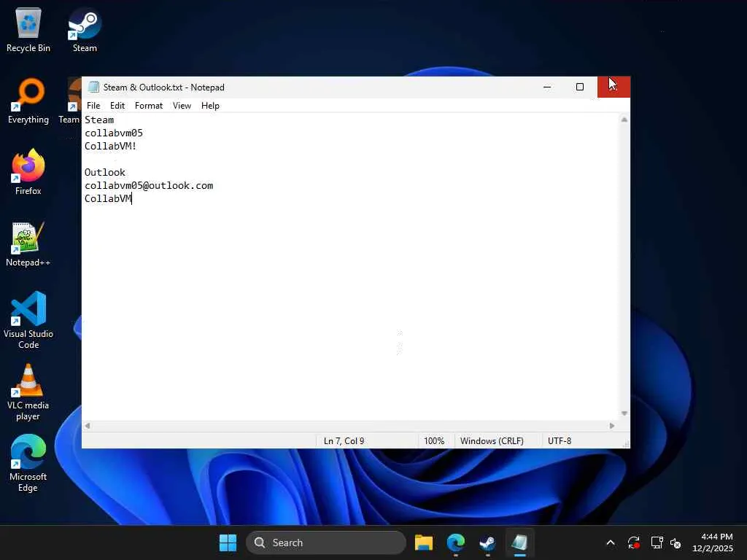Screen dimensions: 747x560
Task: Open the Edit menu in Notepad
Action: (x=117, y=106)
